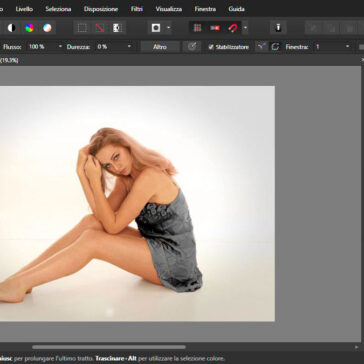Image resolution: width=364 pixels, height=364 pixels.
Task: Click the Altro button
Action: (160, 47)
